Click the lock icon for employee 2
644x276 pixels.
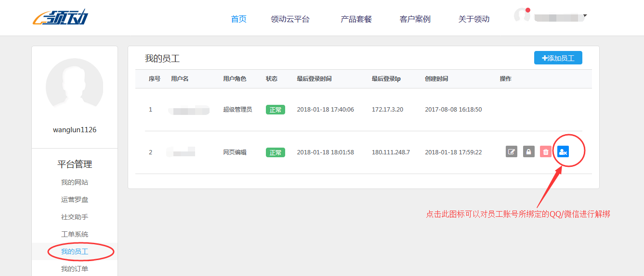(529, 152)
